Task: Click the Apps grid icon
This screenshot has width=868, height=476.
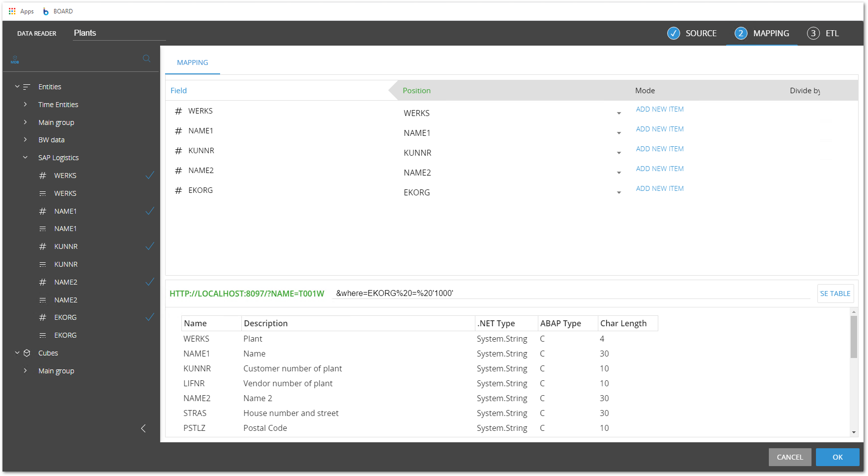Action: (12, 11)
